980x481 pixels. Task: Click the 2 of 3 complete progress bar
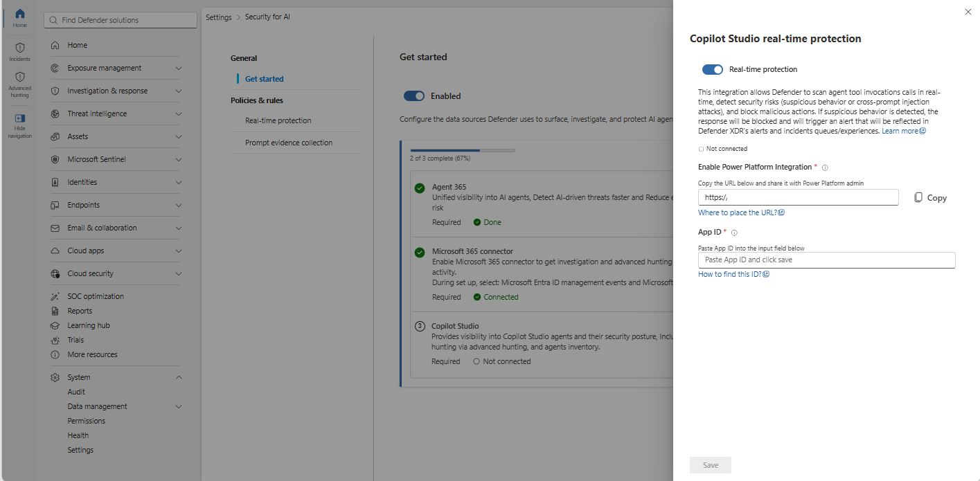pos(463,150)
